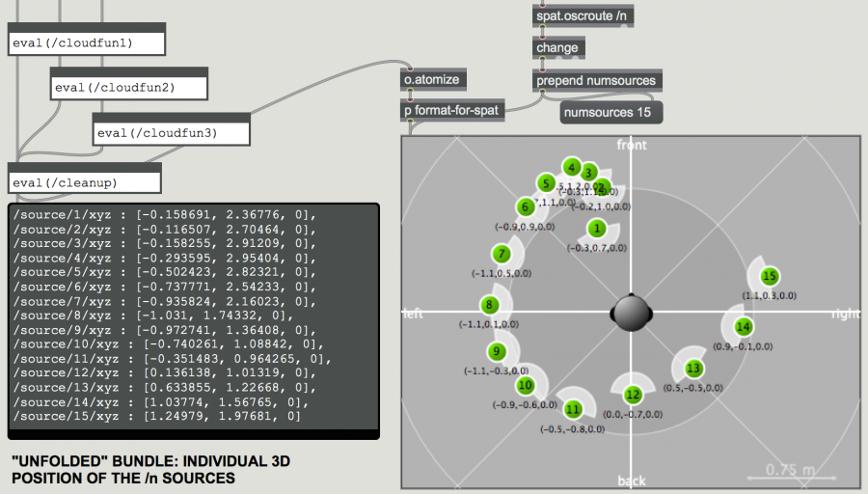This screenshot has height=494, width=868.
Task: Click the green source 4 marker
Action: coord(572,167)
